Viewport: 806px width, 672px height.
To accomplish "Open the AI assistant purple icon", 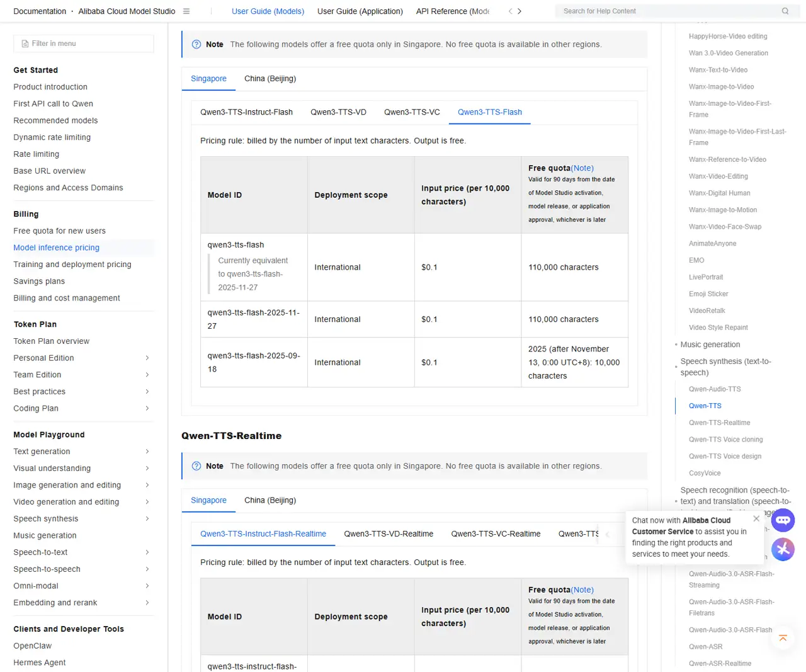I will click(x=783, y=549).
